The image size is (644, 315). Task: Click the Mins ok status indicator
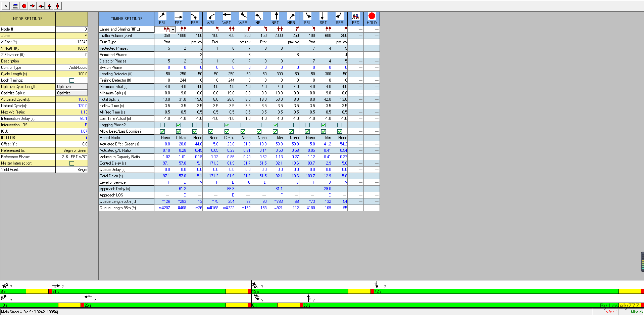[637, 312]
